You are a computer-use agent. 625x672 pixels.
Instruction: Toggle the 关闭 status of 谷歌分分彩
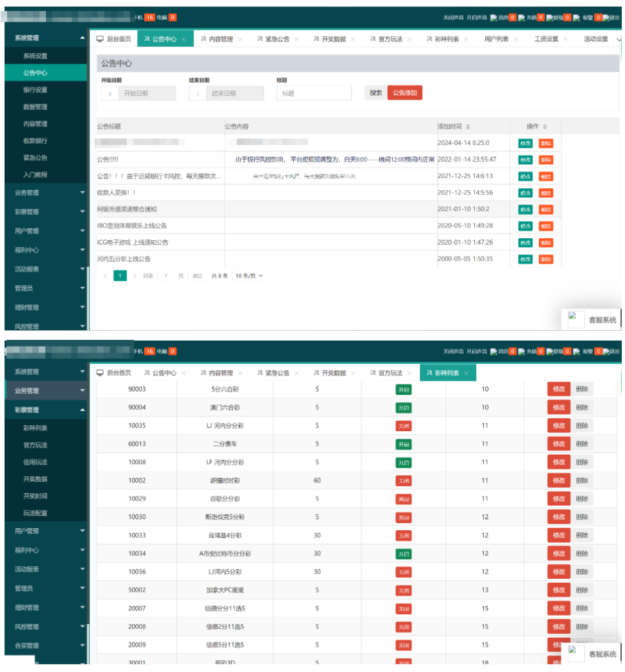pos(403,499)
